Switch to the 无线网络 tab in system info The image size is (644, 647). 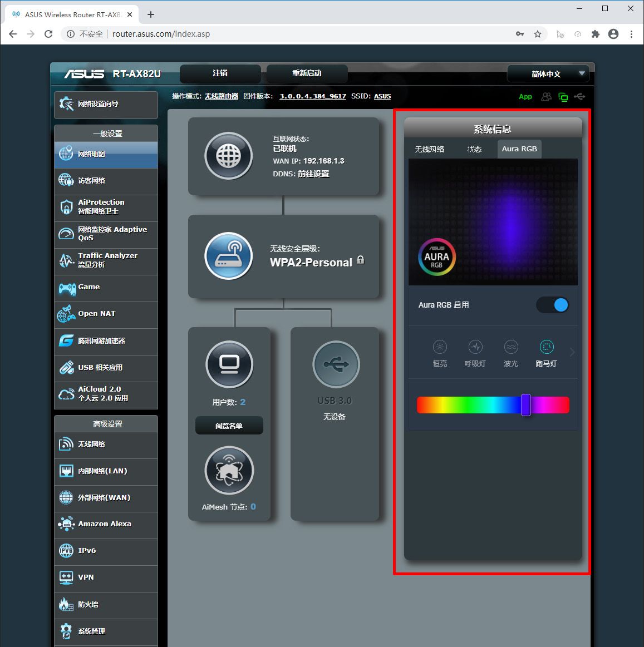[x=429, y=149]
